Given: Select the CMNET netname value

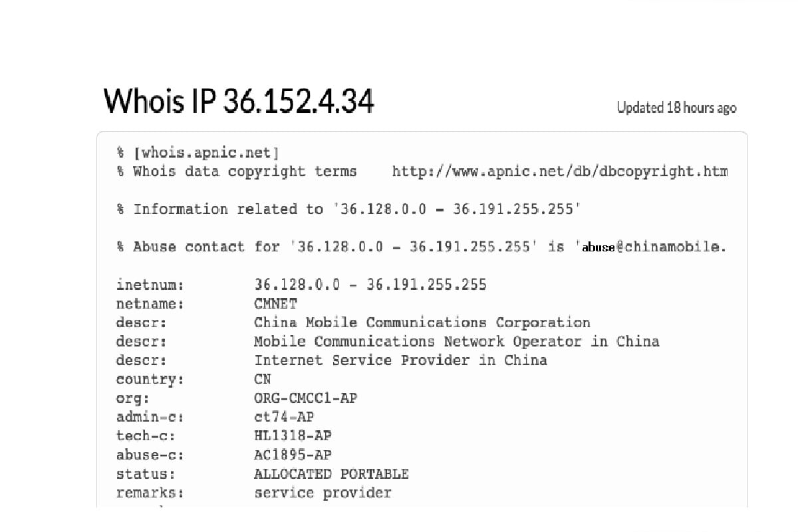Looking at the screenshot, I should (x=276, y=304).
